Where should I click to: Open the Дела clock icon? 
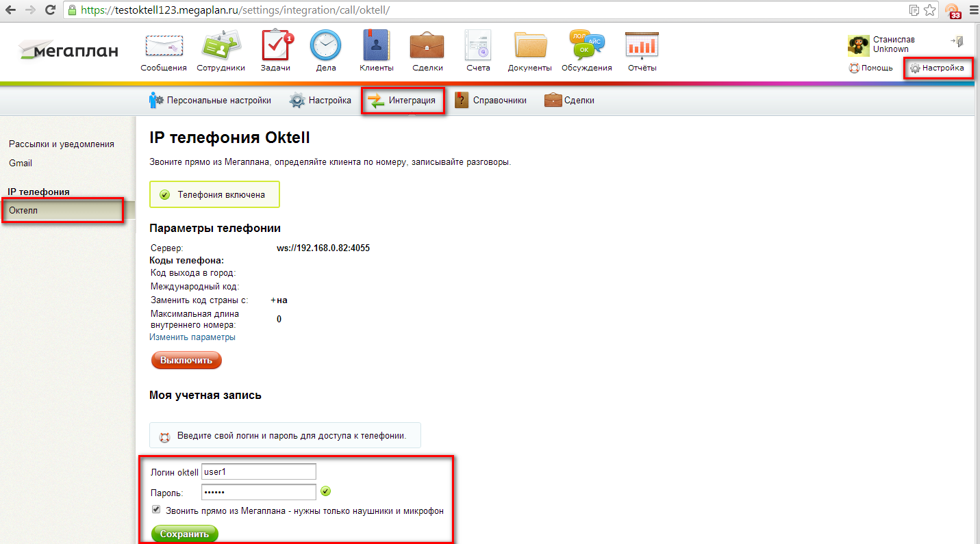pyautogui.click(x=325, y=46)
